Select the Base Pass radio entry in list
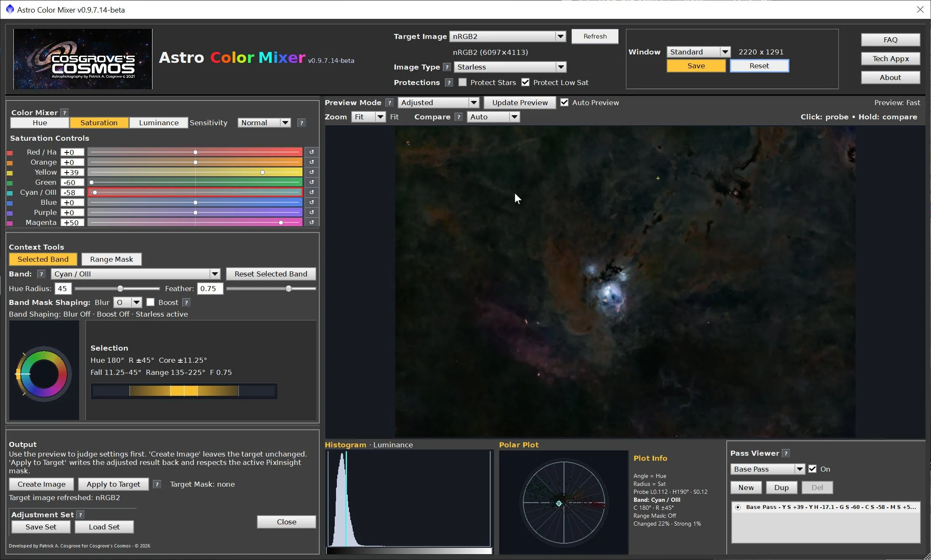 click(738, 507)
